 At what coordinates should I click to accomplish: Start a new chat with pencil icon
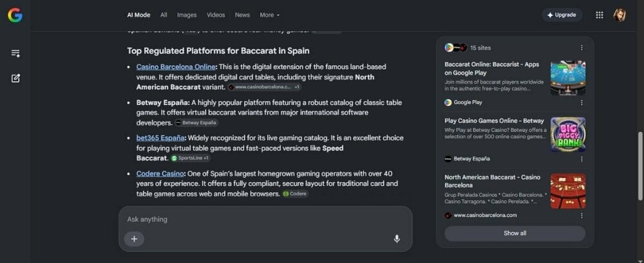[15, 78]
